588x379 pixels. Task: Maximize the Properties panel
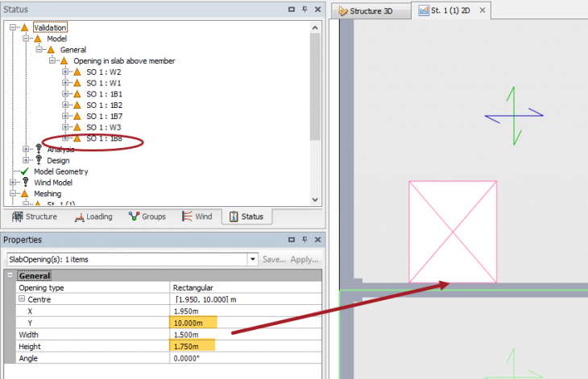coord(292,240)
